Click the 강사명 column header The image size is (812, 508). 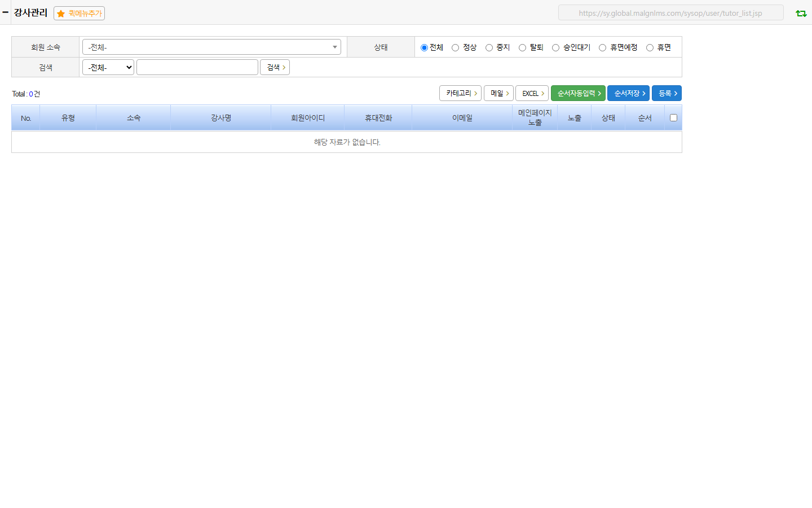point(221,118)
